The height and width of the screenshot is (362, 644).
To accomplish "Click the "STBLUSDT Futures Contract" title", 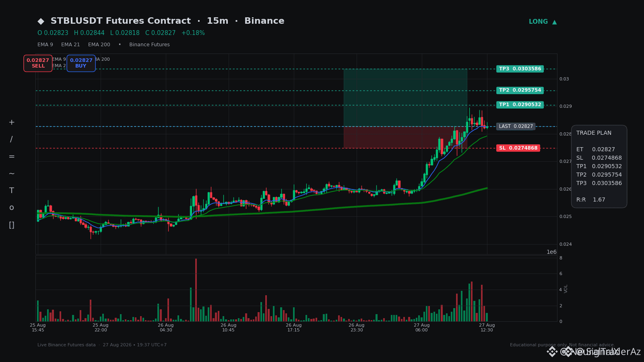I will coord(121,21).
